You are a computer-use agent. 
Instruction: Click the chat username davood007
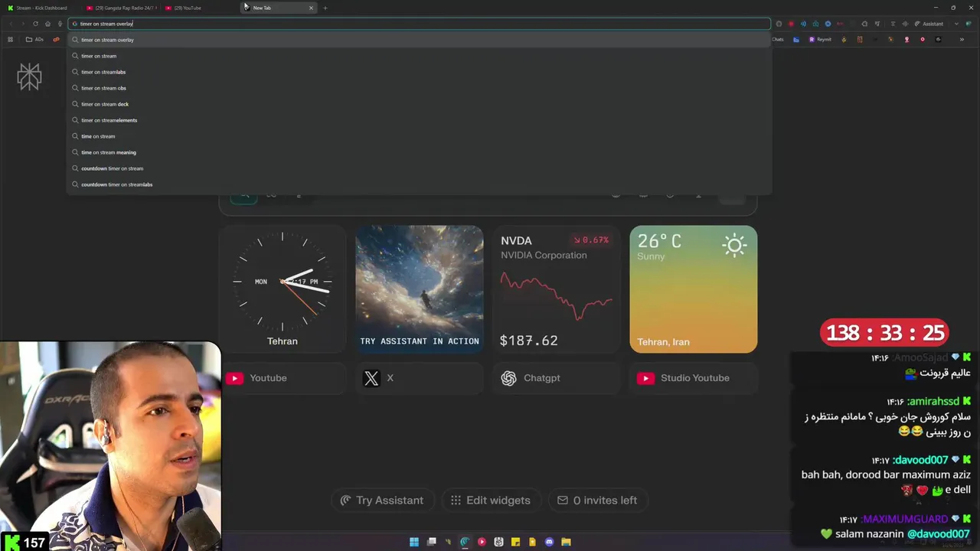pos(920,460)
